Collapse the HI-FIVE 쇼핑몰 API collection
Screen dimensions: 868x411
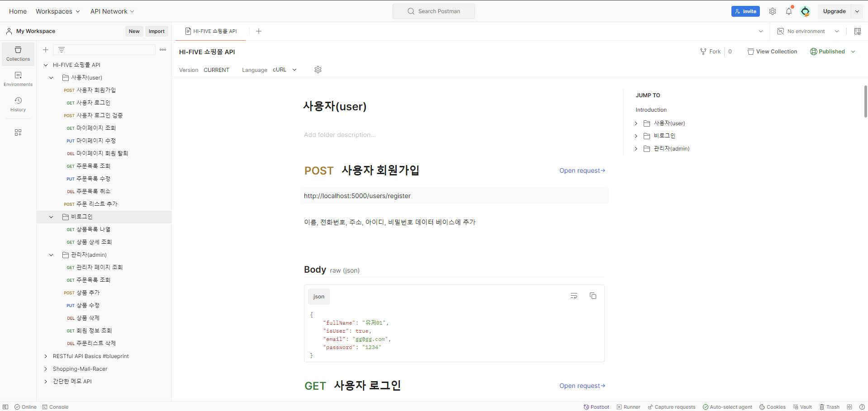pyautogui.click(x=46, y=65)
